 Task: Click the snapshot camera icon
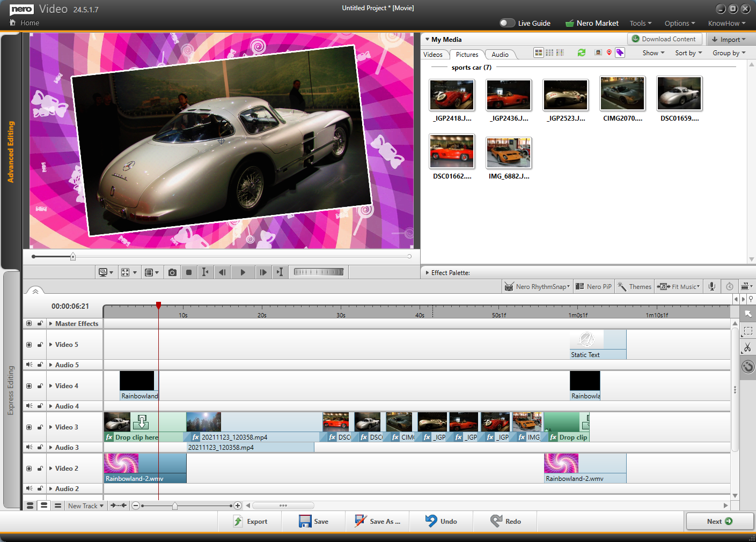[x=172, y=272]
